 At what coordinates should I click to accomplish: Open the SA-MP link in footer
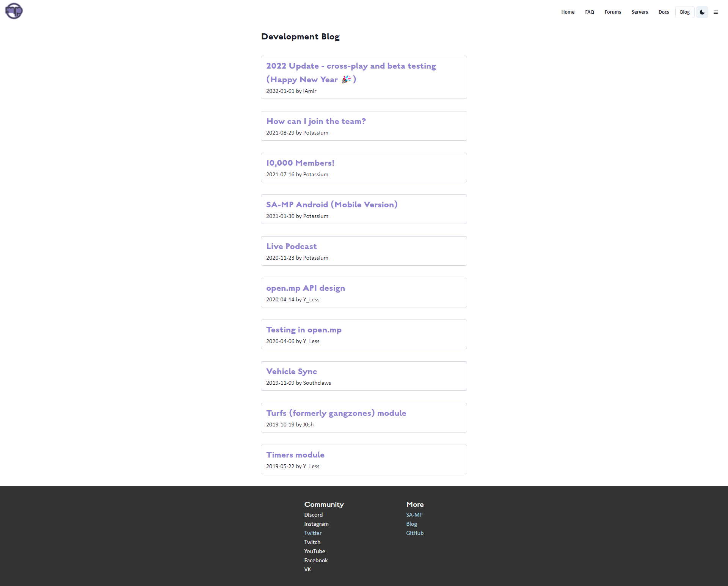tap(414, 514)
